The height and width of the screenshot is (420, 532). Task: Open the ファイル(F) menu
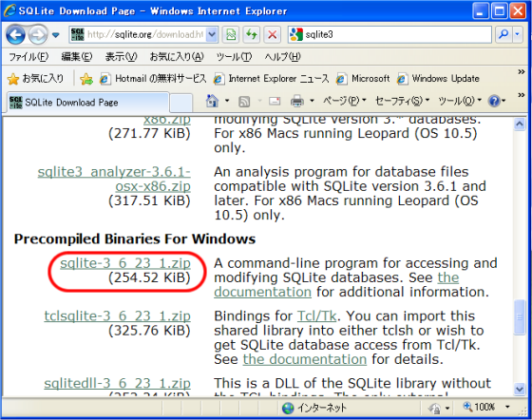[28, 57]
